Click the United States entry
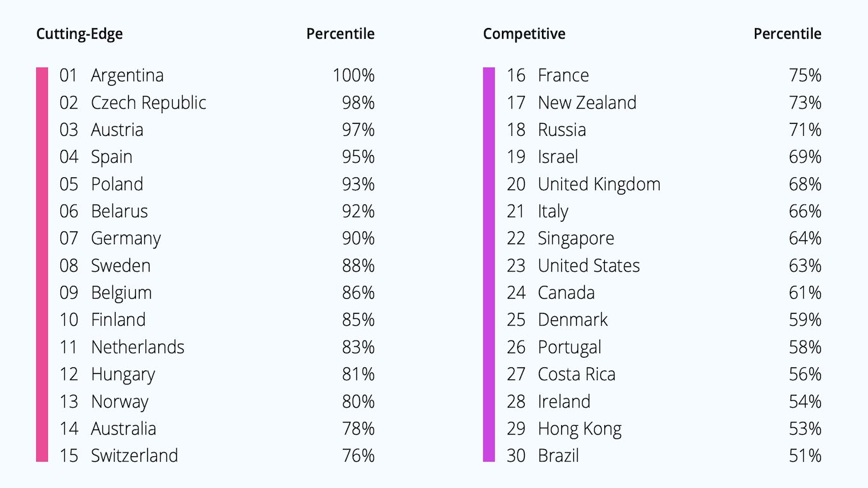Screen dimensions: 868x488 click(664, 266)
